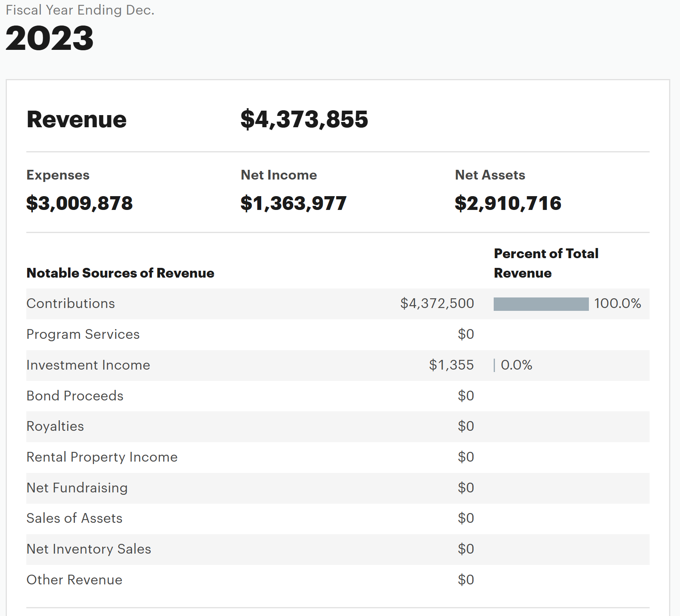Select the "Bond Proceeds" row label

point(75,396)
